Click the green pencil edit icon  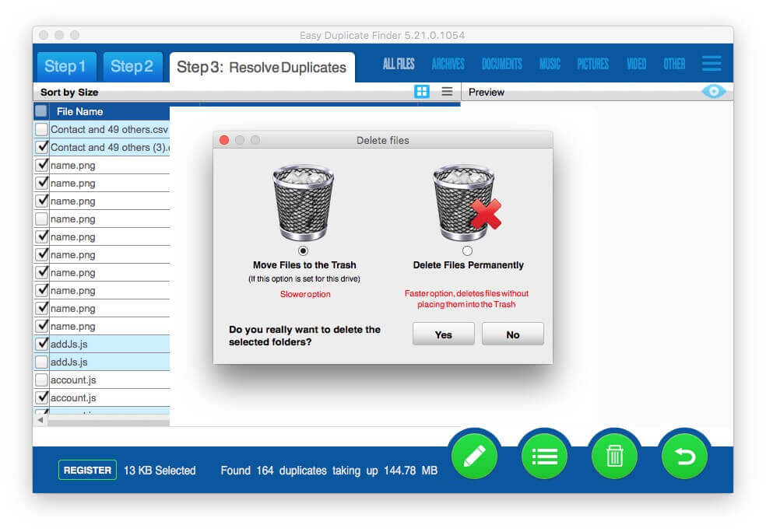coord(475,456)
